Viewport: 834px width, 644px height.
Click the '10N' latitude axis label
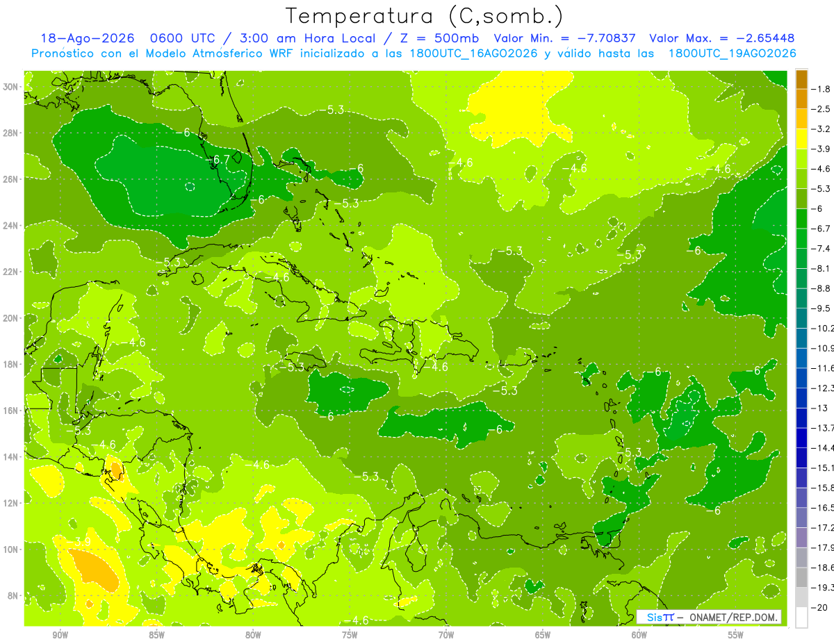tap(12, 550)
